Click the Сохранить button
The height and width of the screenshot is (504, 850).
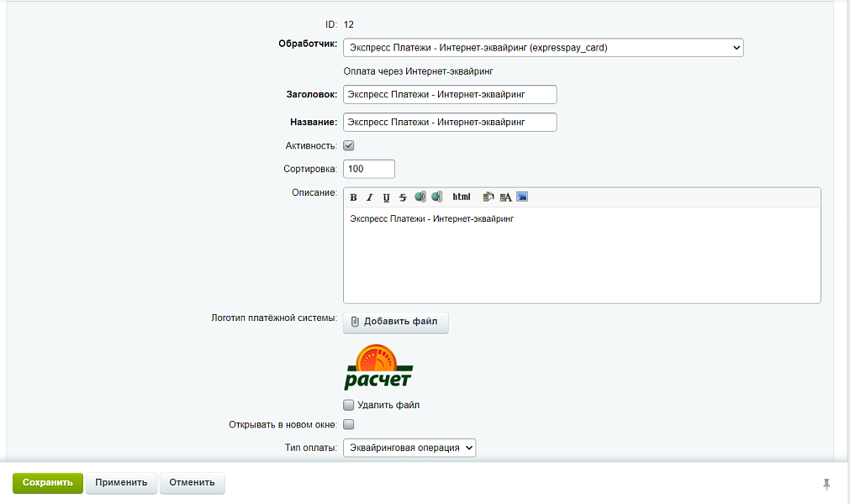pos(48,483)
